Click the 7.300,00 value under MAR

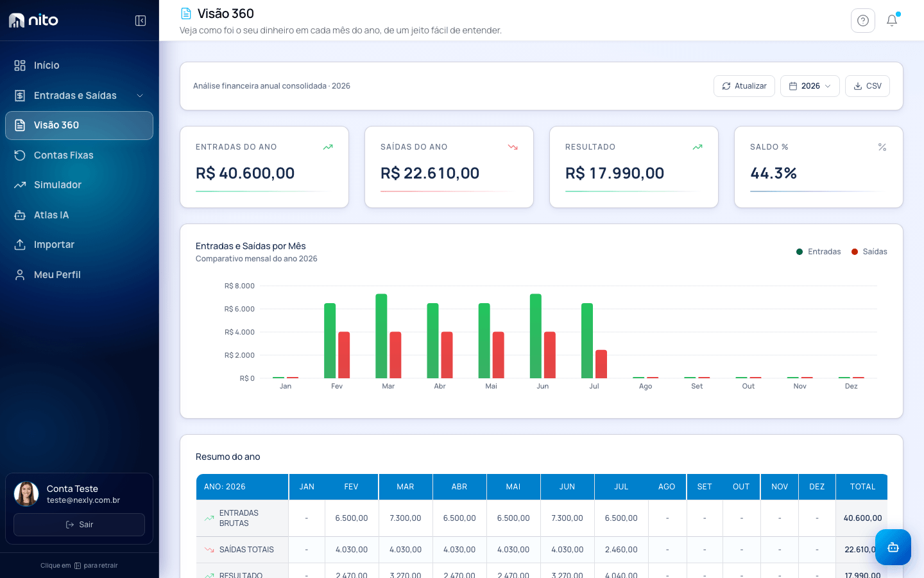406,518
